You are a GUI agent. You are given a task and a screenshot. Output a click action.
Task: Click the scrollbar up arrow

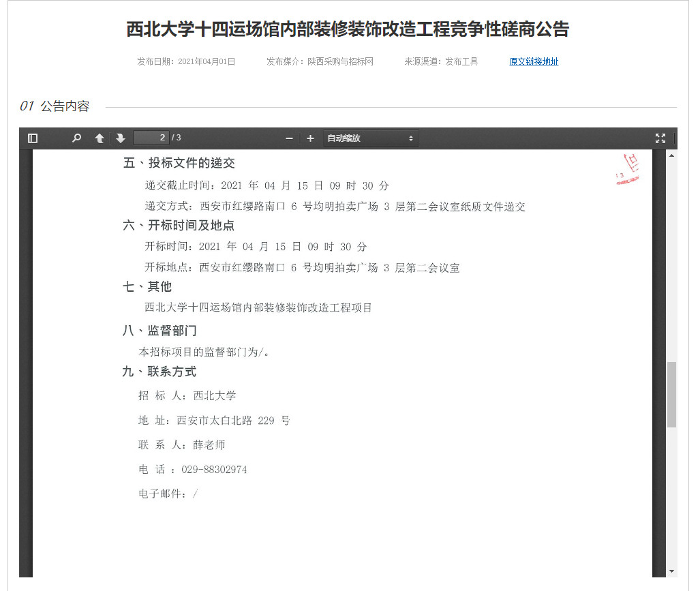click(x=671, y=155)
